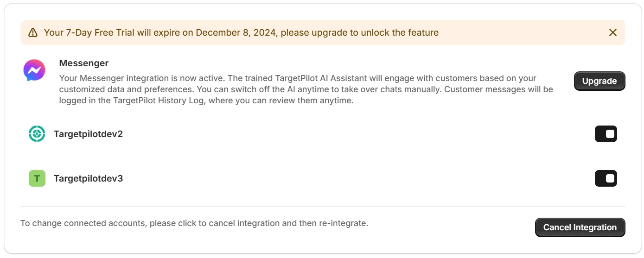Click the divider line above the footer note

(x=323, y=206)
